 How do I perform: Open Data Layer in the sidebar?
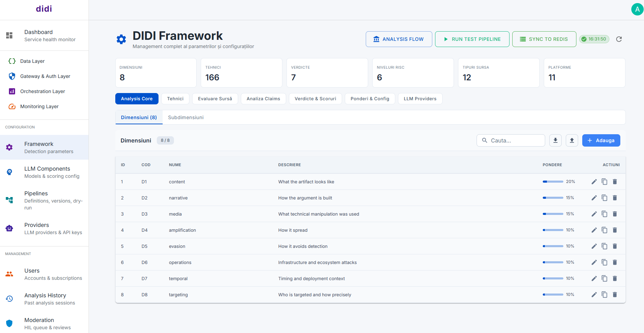(44, 61)
